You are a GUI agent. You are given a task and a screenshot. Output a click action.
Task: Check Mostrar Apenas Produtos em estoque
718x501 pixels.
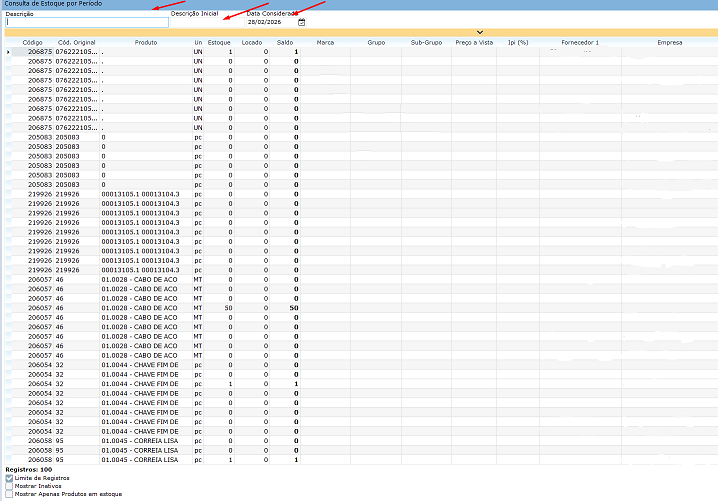point(10,494)
